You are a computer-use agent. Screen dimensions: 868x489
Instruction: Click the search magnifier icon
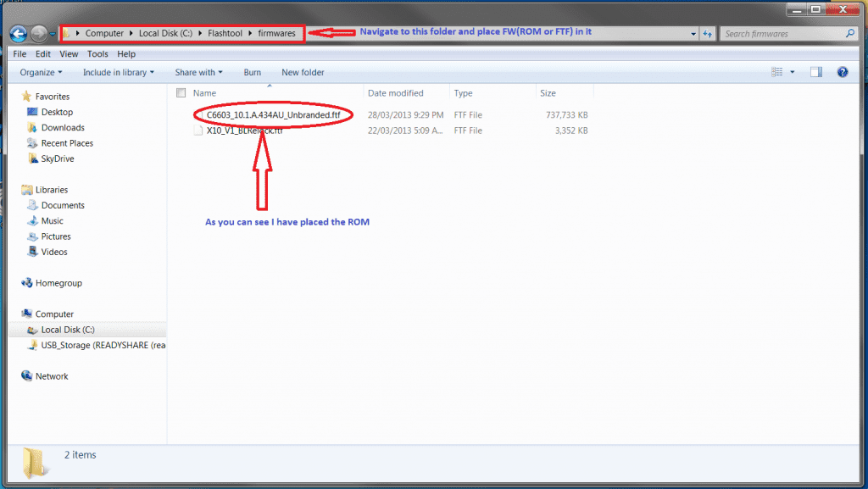pyautogui.click(x=850, y=33)
